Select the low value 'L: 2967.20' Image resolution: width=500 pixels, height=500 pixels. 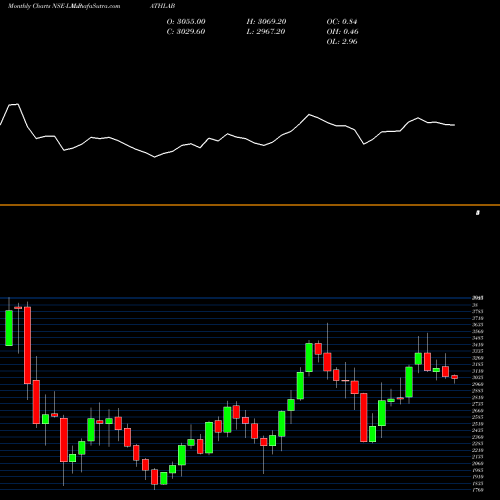[x=266, y=32]
